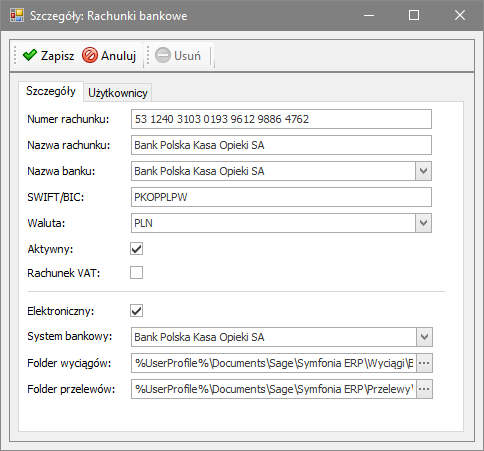Browse for Folder wyciągów with ellipsis button
The image size is (484, 451).
point(424,363)
